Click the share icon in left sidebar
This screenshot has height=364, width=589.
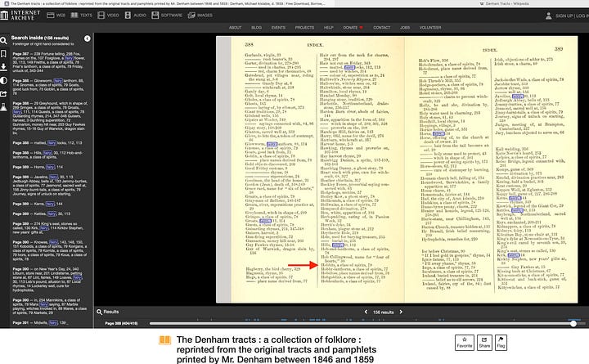pos(4,93)
